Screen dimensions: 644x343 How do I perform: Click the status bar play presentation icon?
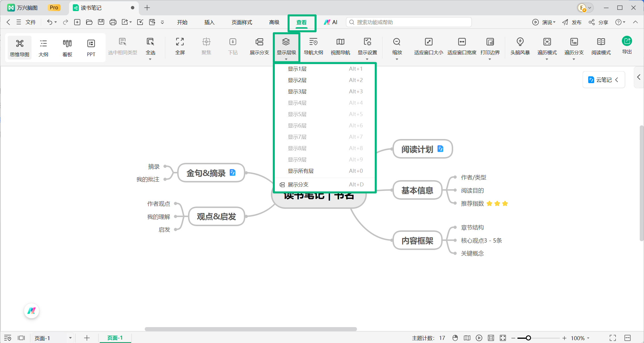click(479, 338)
